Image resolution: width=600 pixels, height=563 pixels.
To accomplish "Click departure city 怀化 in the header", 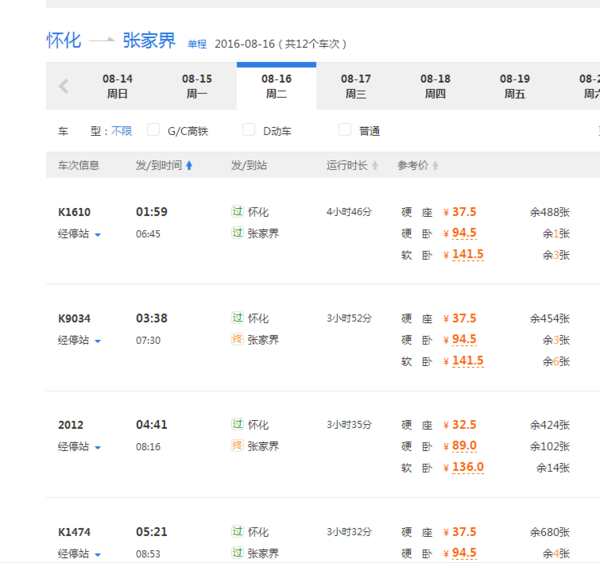I will tap(64, 40).
